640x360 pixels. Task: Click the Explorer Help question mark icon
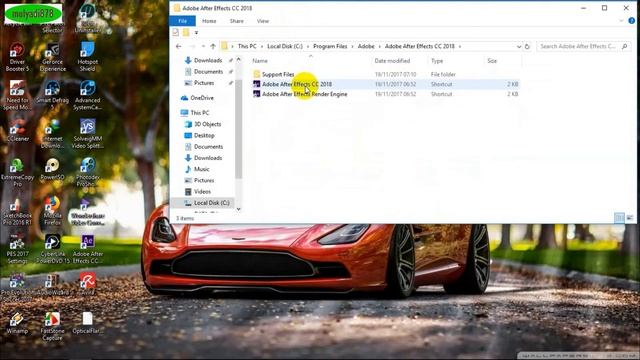(631, 21)
